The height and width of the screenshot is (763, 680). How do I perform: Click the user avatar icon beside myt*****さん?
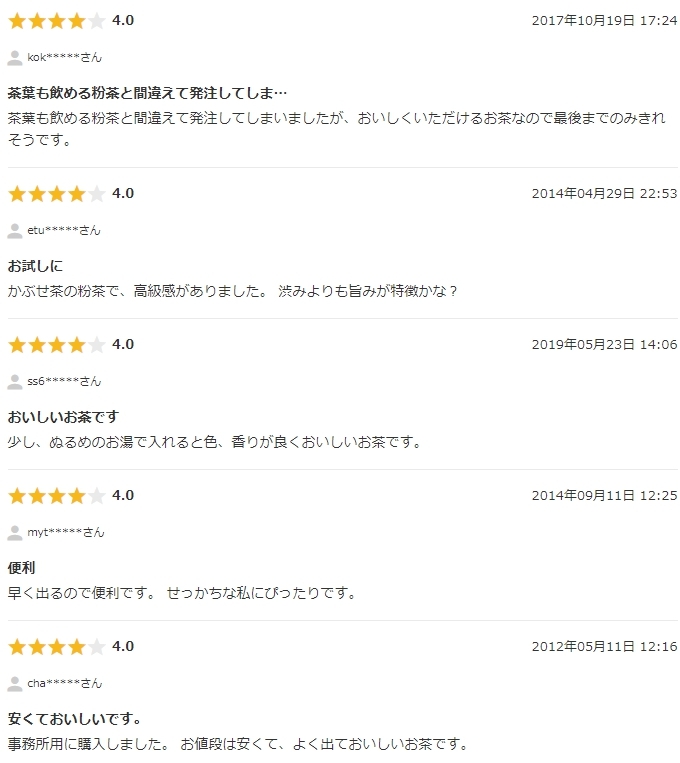[x=15, y=532]
